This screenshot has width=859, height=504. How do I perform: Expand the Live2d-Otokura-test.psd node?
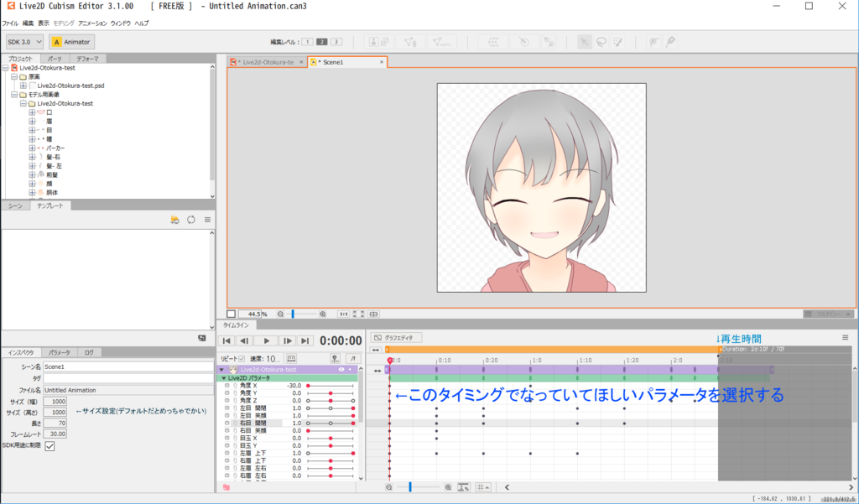click(x=23, y=86)
